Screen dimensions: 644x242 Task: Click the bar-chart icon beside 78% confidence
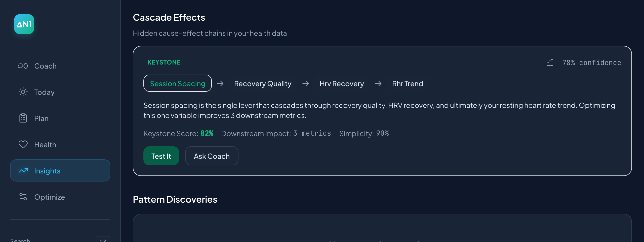[550, 63]
